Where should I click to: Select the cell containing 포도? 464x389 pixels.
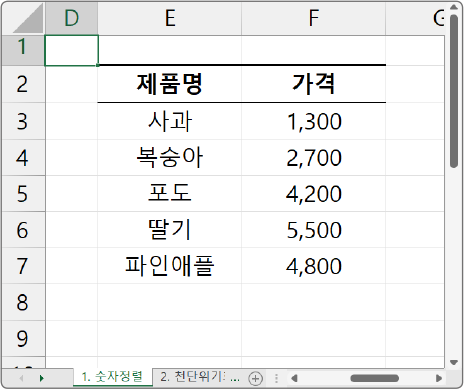(x=170, y=194)
